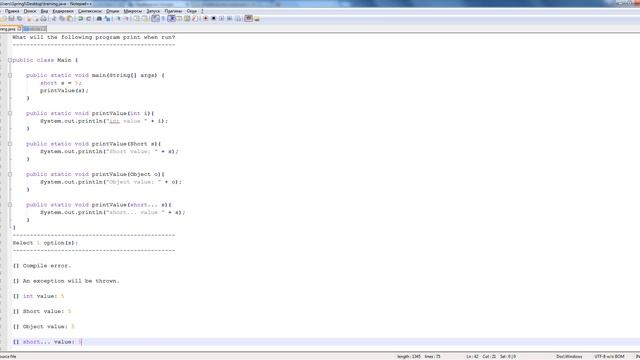Collapse the printValue(short... s) method fold
Image resolution: width=640 pixels, height=360 pixels.
point(10,204)
